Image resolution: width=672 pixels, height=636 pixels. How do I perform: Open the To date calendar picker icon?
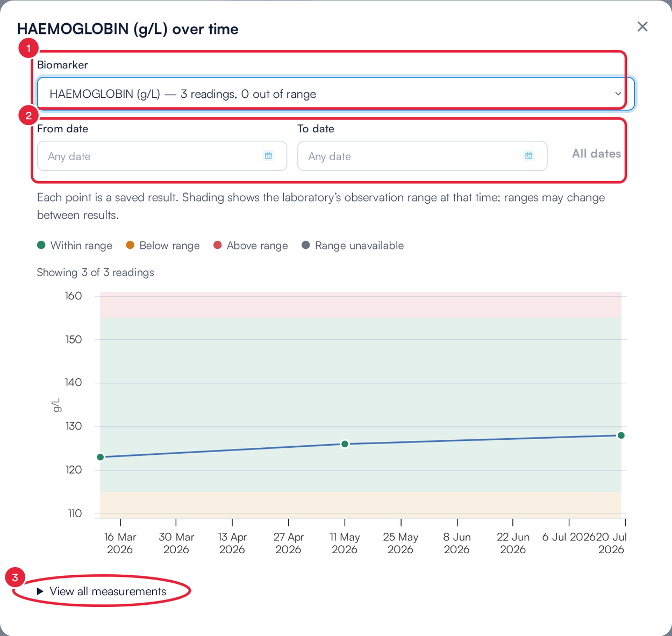click(528, 155)
